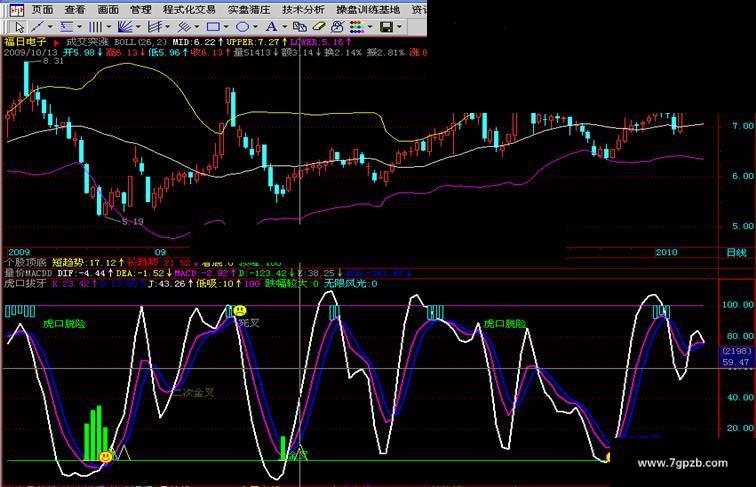Click the 日线 period label
This screenshot has height=487, width=756.
pos(736,253)
